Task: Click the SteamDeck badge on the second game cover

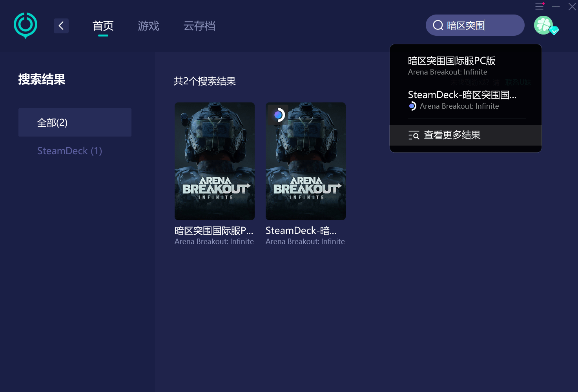Action: tap(278, 115)
